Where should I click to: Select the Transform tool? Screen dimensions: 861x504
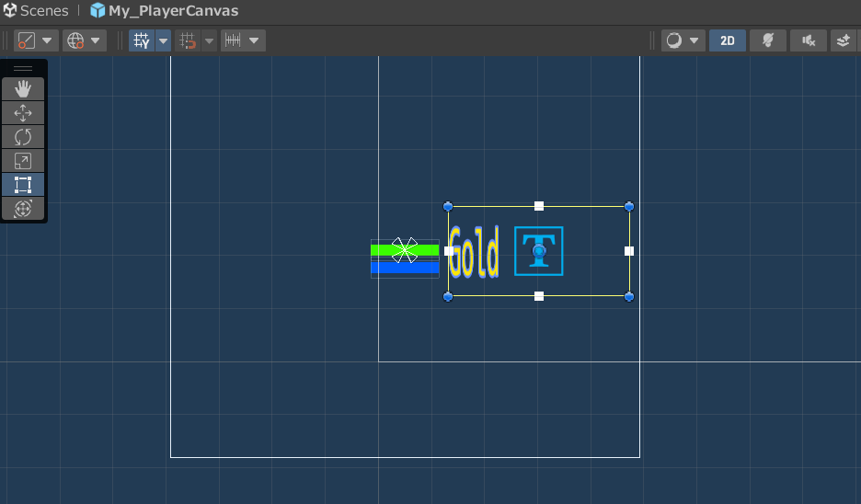pos(23,208)
